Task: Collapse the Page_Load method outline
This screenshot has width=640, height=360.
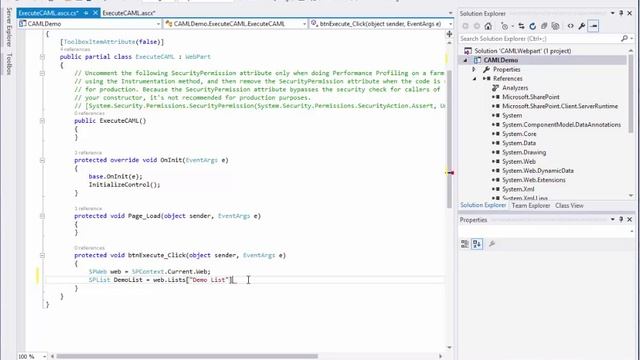Action: coord(42,216)
